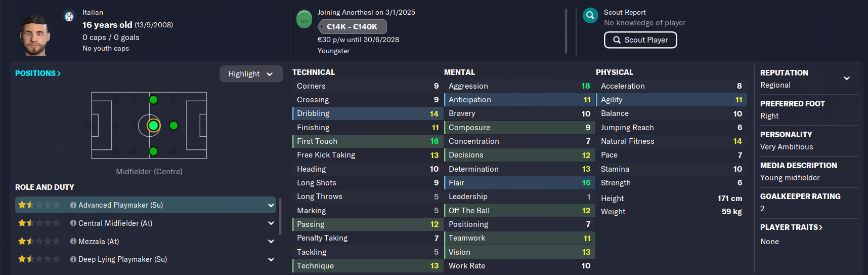Image resolution: width=868 pixels, height=275 pixels.
Task: Click the player face portrait
Action: pyautogui.click(x=35, y=34)
